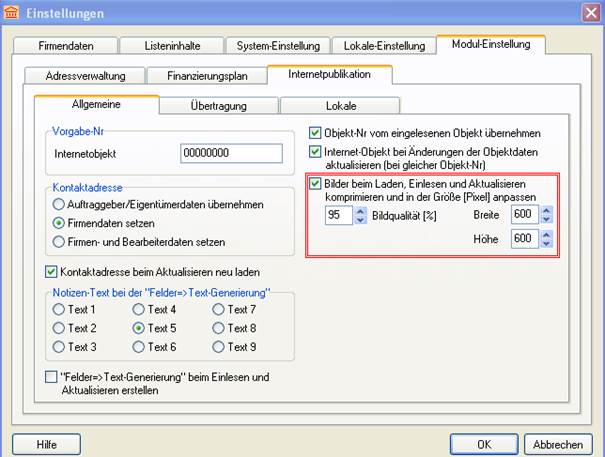Toggle Bilder beim Laden komprimieren checkbox

pos(315,183)
